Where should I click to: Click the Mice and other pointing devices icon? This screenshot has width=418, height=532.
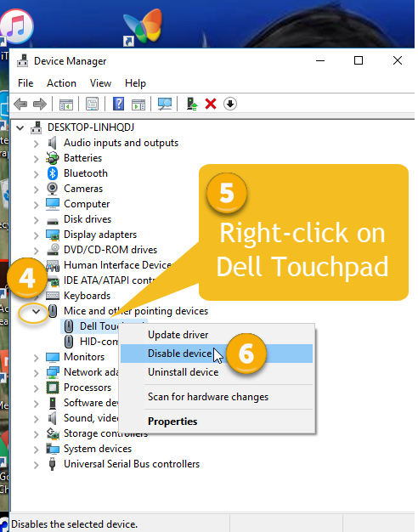53,311
